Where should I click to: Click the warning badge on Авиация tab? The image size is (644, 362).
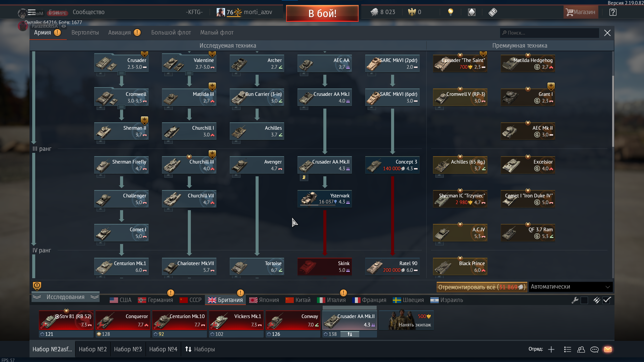point(137,33)
